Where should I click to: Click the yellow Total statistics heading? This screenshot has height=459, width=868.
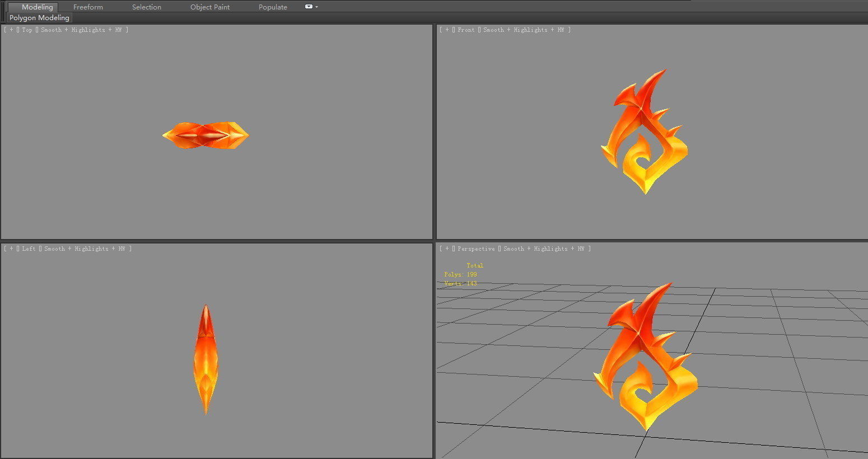tap(475, 266)
